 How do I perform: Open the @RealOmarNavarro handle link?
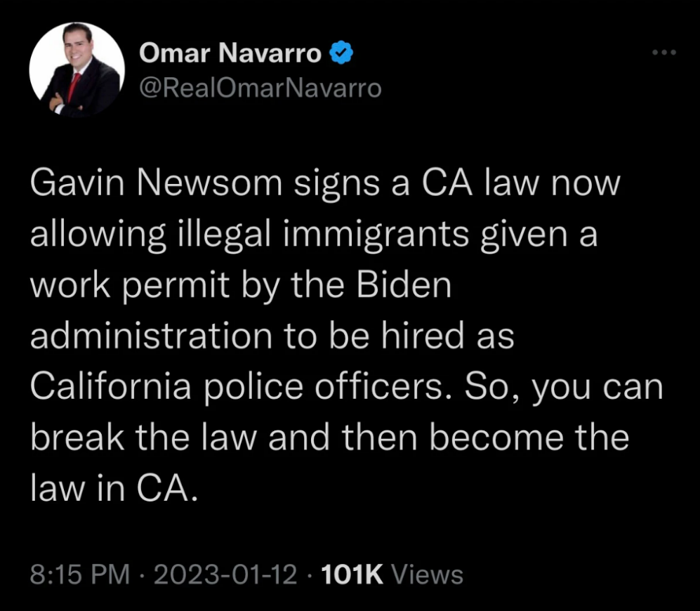[260, 88]
